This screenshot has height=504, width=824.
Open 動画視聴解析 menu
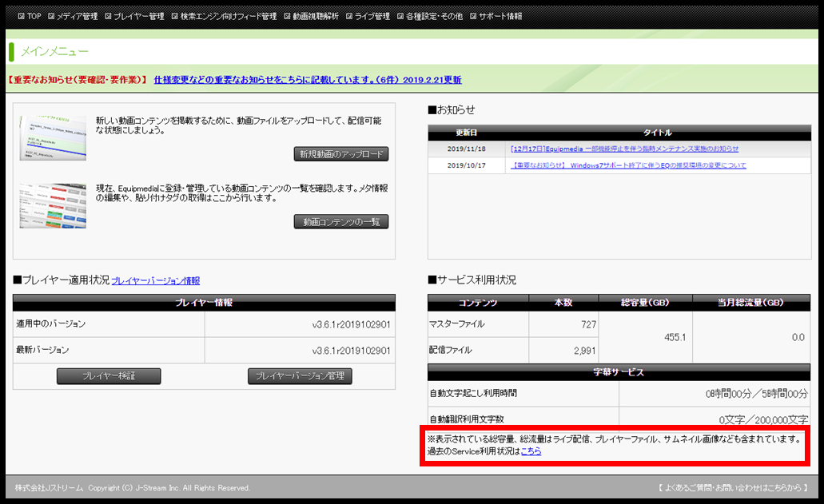pos(316,16)
